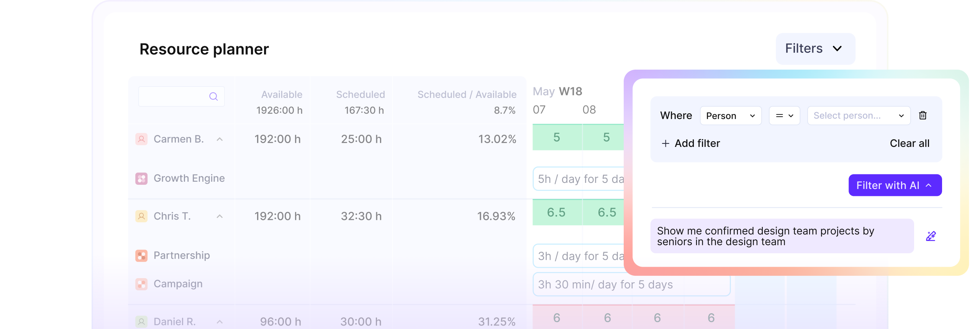Click Chris T. May 07 cell 6.5
This screenshot has width=980, height=329.
pyautogui.click(x=557, y=212)
